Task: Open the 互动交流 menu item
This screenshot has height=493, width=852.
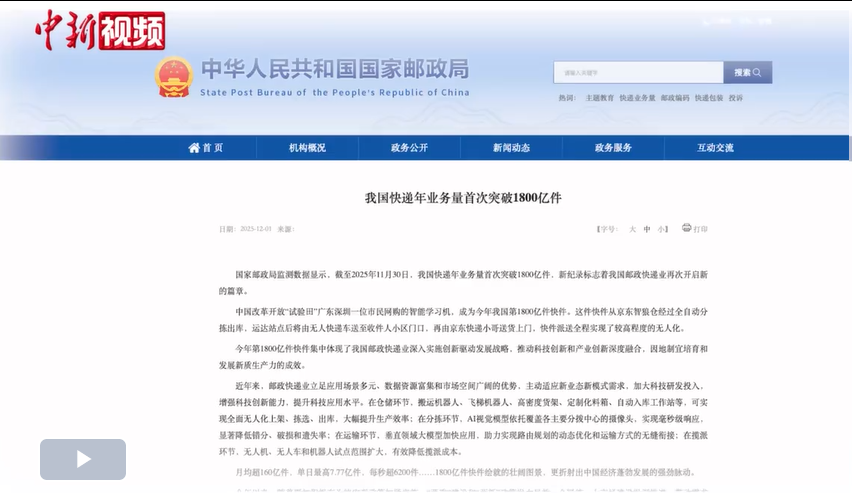Action: (x=715, y=148)
